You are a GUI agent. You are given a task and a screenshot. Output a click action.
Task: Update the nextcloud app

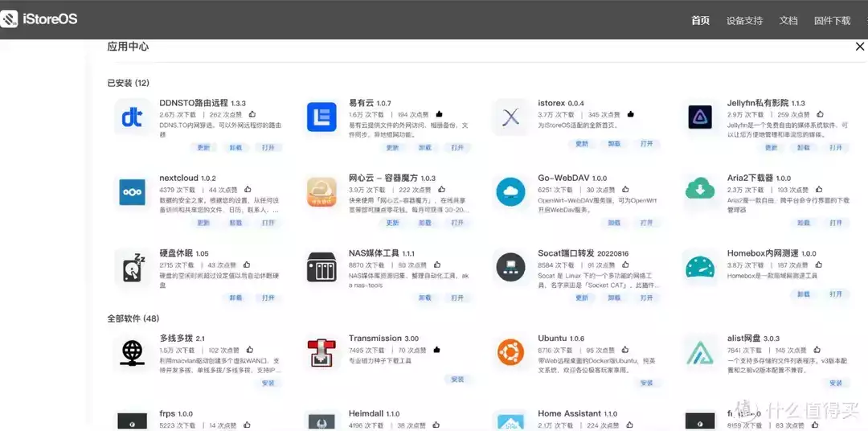pyautogui.click(x=203, y=223)
